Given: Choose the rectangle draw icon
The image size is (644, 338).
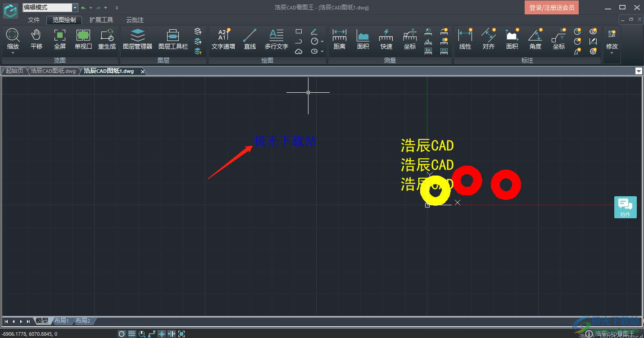Looking at the screenshot, I should 299,32.
